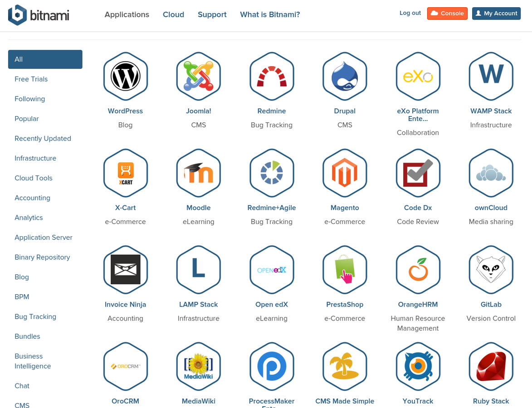Screen dimensions: 532x408
Task: Choose the eXo Platform icon
Action: 418,76
